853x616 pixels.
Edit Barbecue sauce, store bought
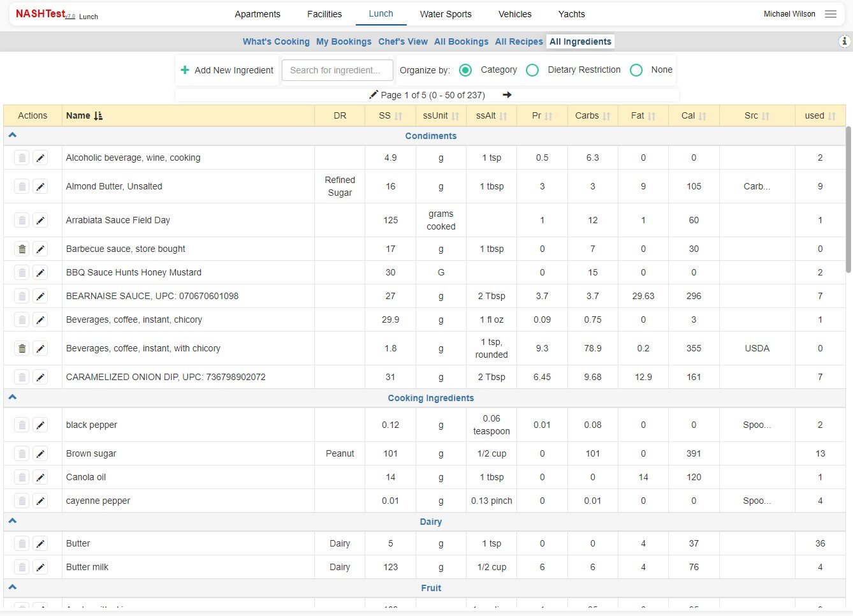(x=40, y=249)
